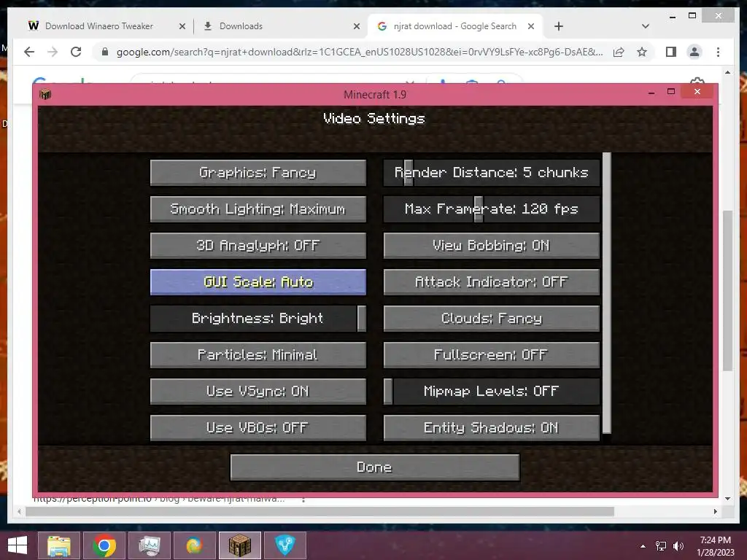The height and width of the screenshot is (560, 747).
Task: Click the Brightness: Bright slider
Action: click(x=258, y=318)
